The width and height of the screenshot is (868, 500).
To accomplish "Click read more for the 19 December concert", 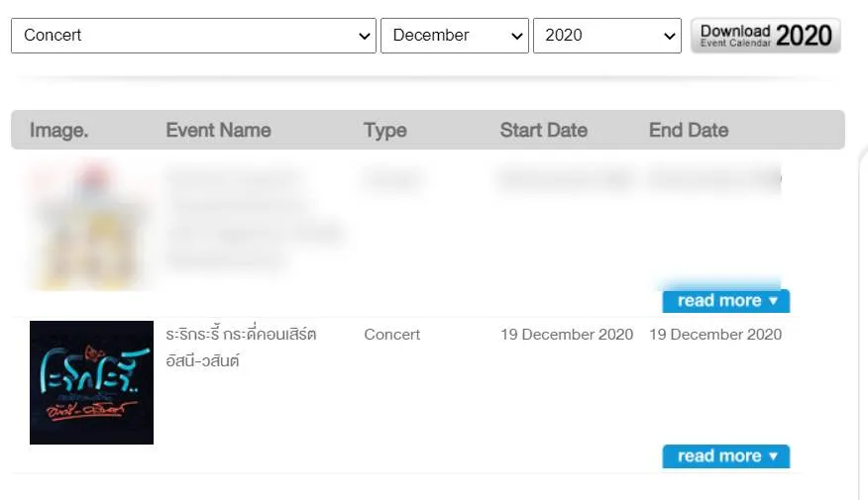I will 725,456.
